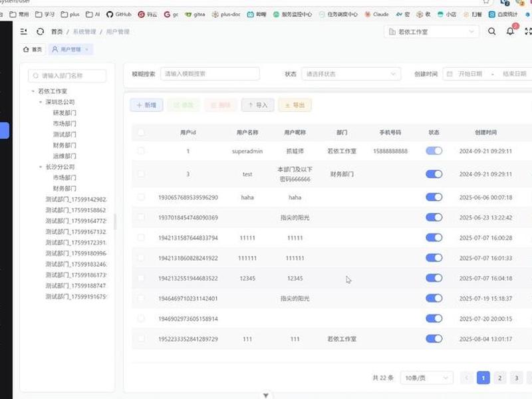Click the 修改 button
Image resolution: width=532 pixels, height=399 pixels.
(184, 105)
